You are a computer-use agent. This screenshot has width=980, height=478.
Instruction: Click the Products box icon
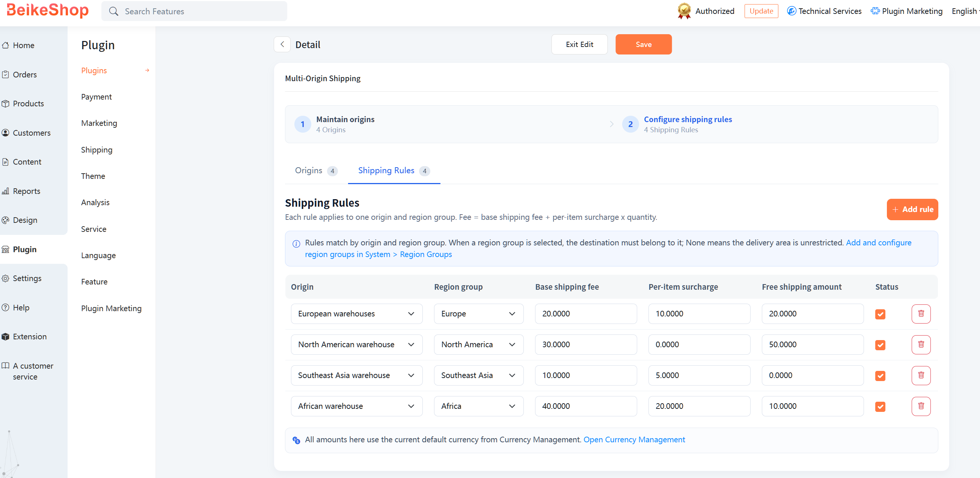5,104
